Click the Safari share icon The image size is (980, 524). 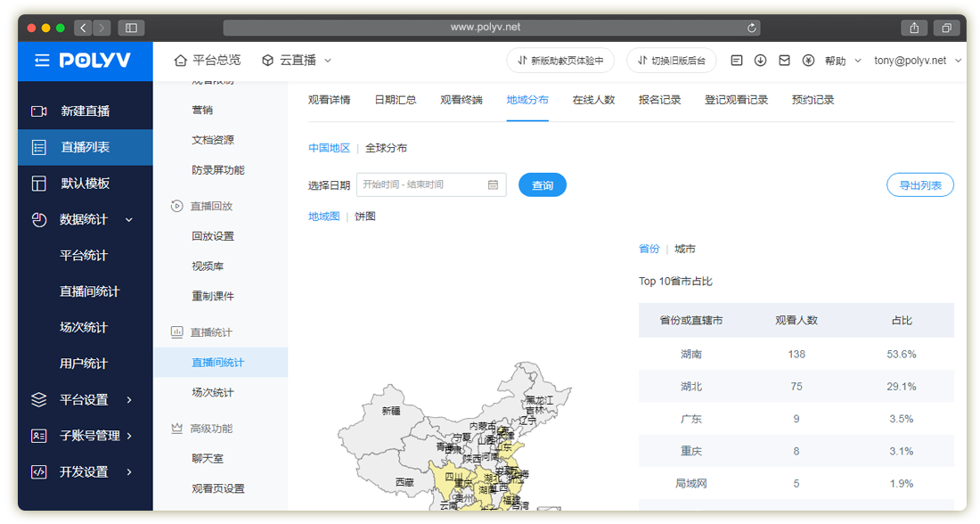coord(914,28)
